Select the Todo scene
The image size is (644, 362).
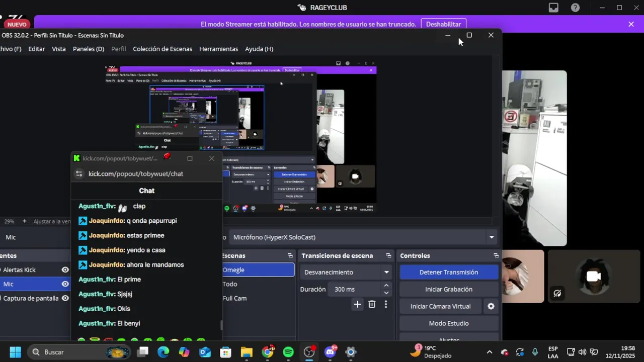(258, 284)
